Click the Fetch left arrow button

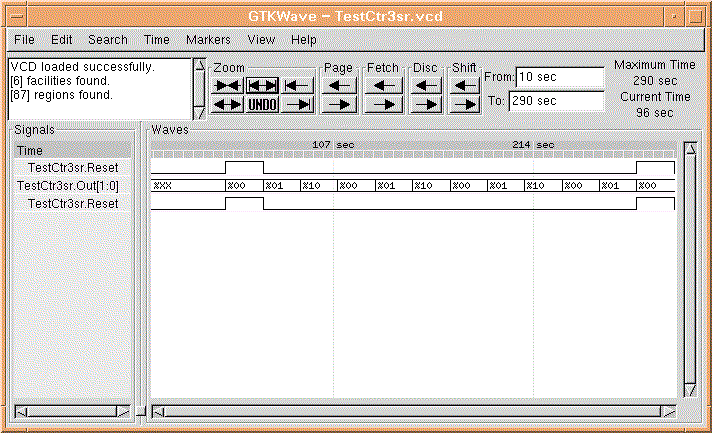pyautogui.click(x=384, y=85)
